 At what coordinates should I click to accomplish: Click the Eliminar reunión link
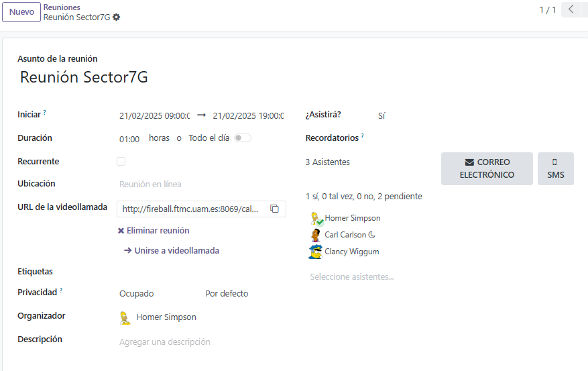[x=154, y=231]
